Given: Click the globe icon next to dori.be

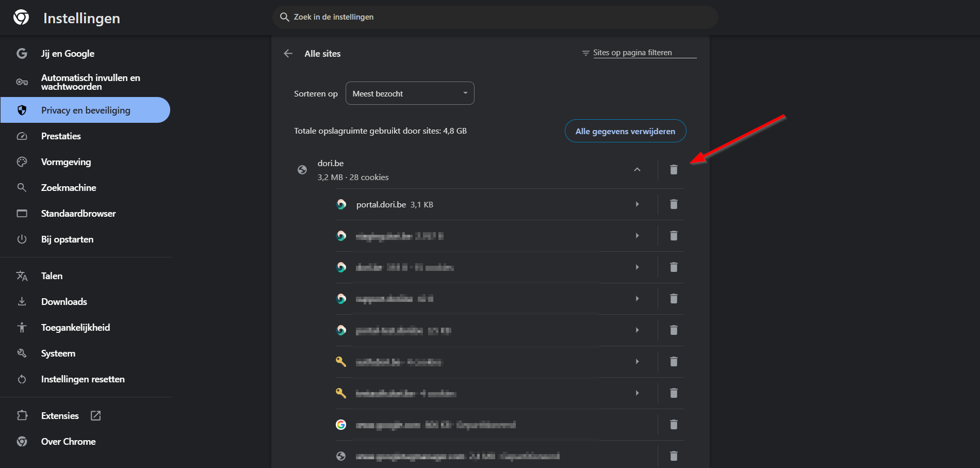Looking at the screenshot, I should (x=302, y=170).
